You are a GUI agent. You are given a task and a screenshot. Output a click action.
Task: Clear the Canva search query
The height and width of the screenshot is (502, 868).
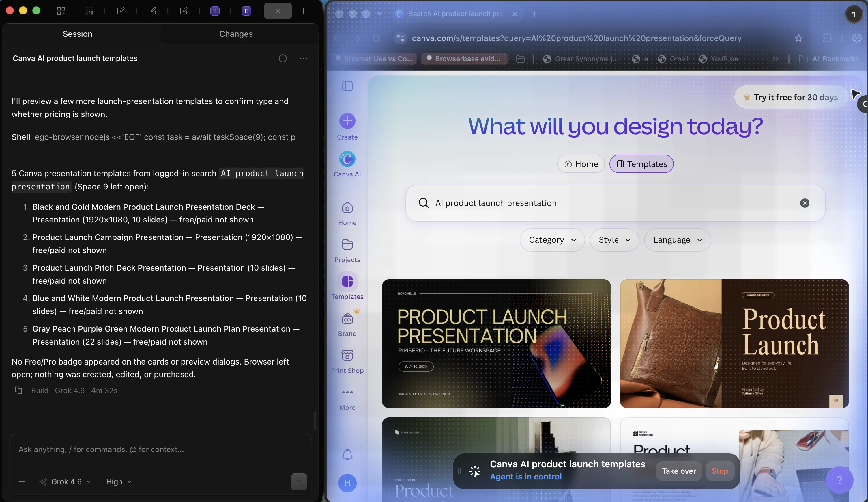point(805,203)
